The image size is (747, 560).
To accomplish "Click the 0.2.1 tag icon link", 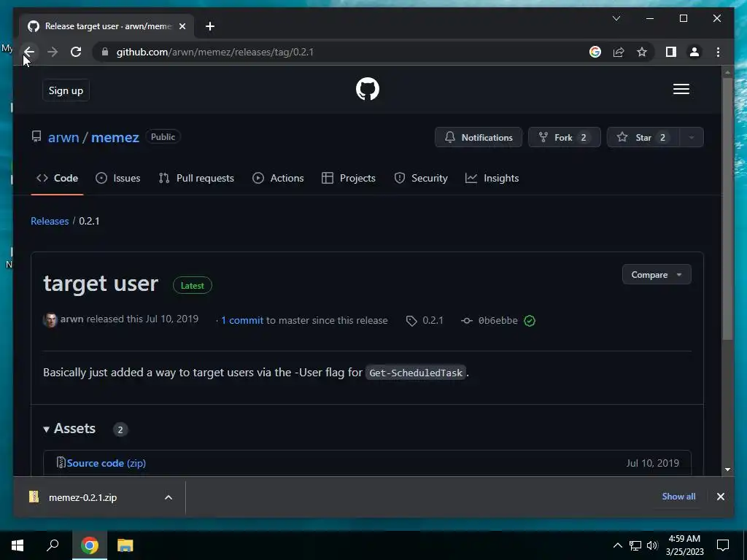I will 425,321.
